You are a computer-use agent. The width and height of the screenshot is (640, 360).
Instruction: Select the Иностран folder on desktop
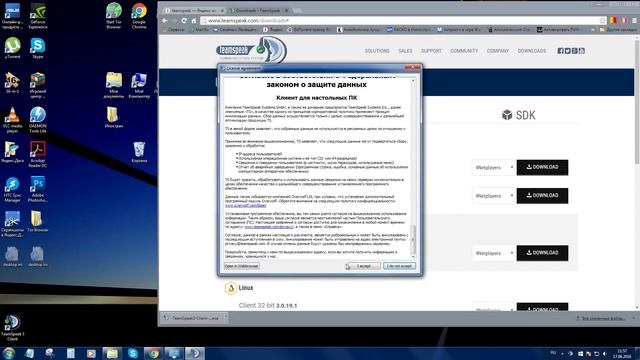click(x=114, y=118)
